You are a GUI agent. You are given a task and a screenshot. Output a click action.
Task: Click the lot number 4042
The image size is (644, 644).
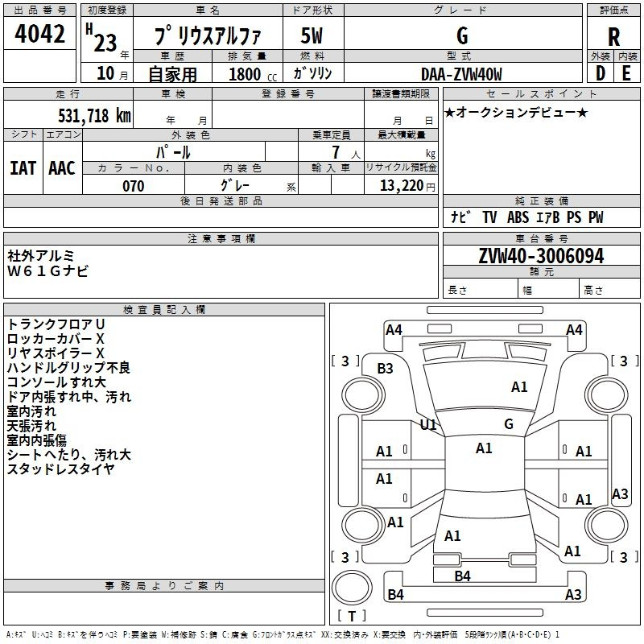pyautogui.click(x=39, y=34)
